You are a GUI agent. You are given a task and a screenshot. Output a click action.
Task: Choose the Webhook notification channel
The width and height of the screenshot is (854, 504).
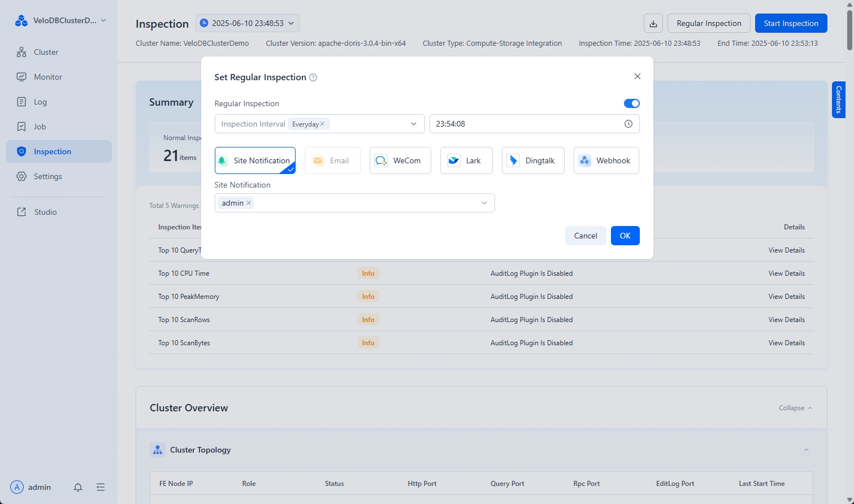point(606,160)
